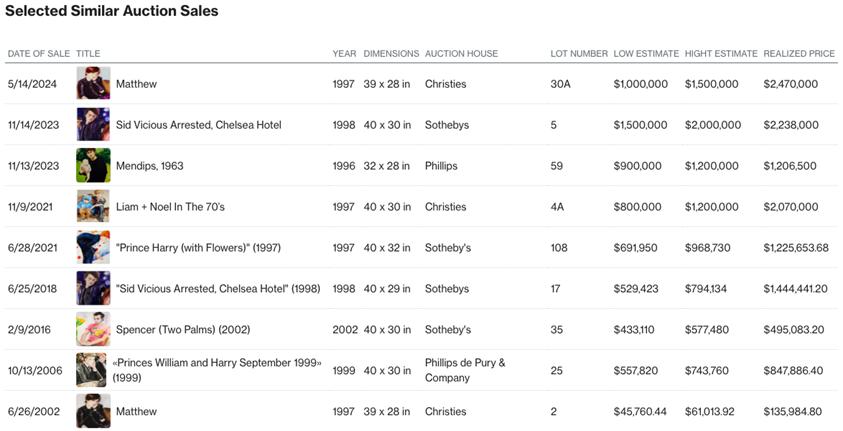Click Phillips de Pury & Company cell
Viewport: 843px width, 431px height.
coord(465,370)
